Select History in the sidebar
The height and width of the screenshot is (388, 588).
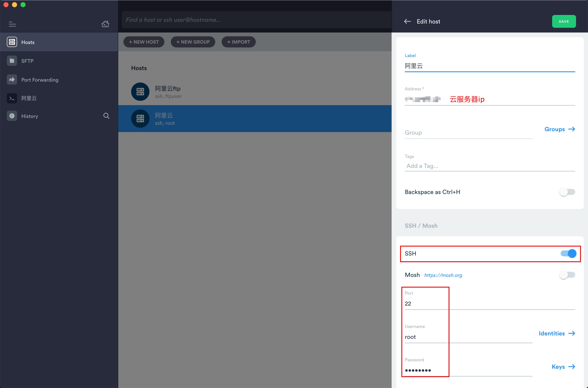[x=29, y=116]
